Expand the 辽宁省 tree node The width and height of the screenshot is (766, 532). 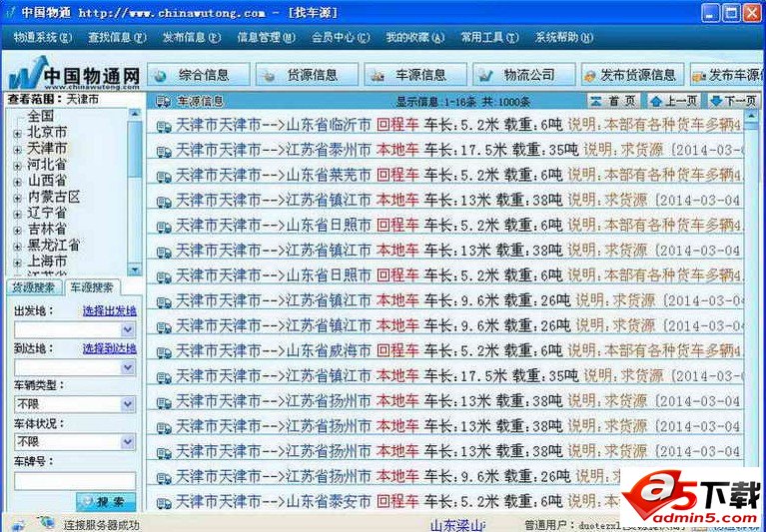[x=18, y=215]
